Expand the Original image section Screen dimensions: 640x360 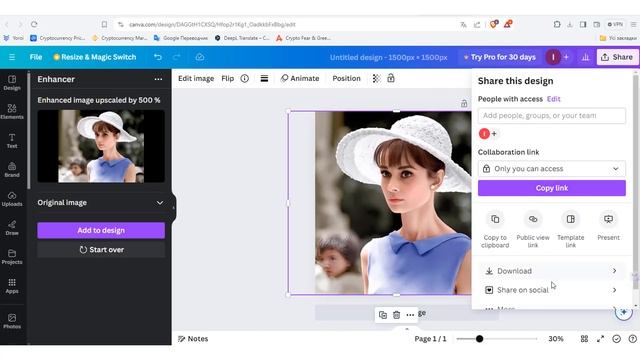coord(101,202)
